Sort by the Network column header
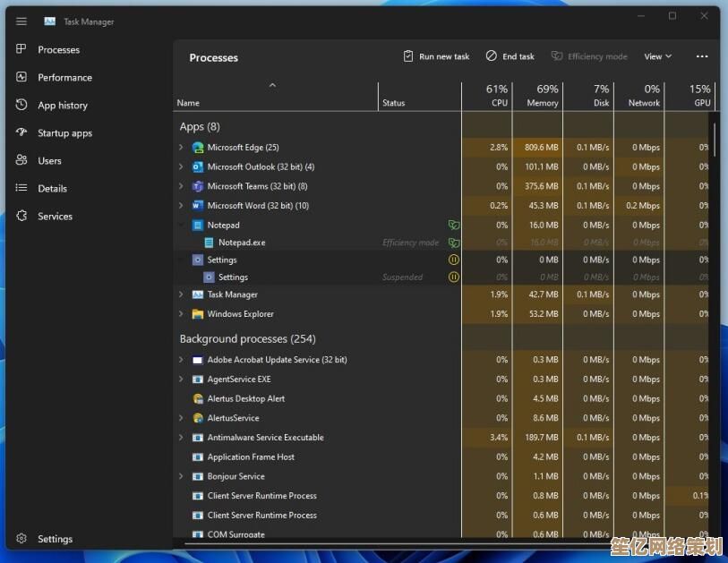Screen dimensions: 728x563 point(639,97)
